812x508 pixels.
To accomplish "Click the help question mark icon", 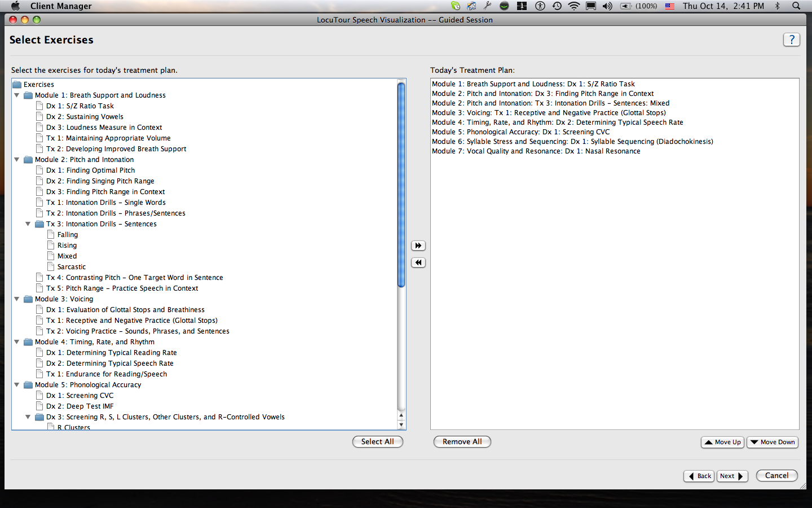I will coord(792,40).
